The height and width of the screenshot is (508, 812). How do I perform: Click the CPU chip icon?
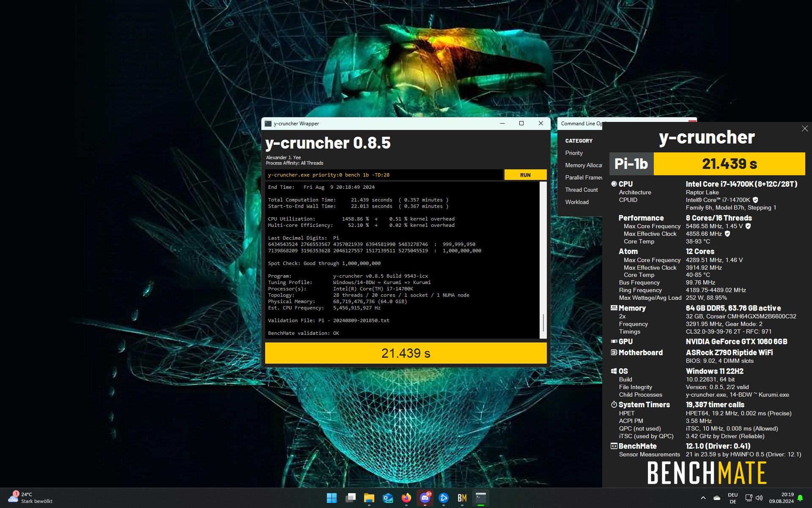pyautogui.click(x=614, y=184)
